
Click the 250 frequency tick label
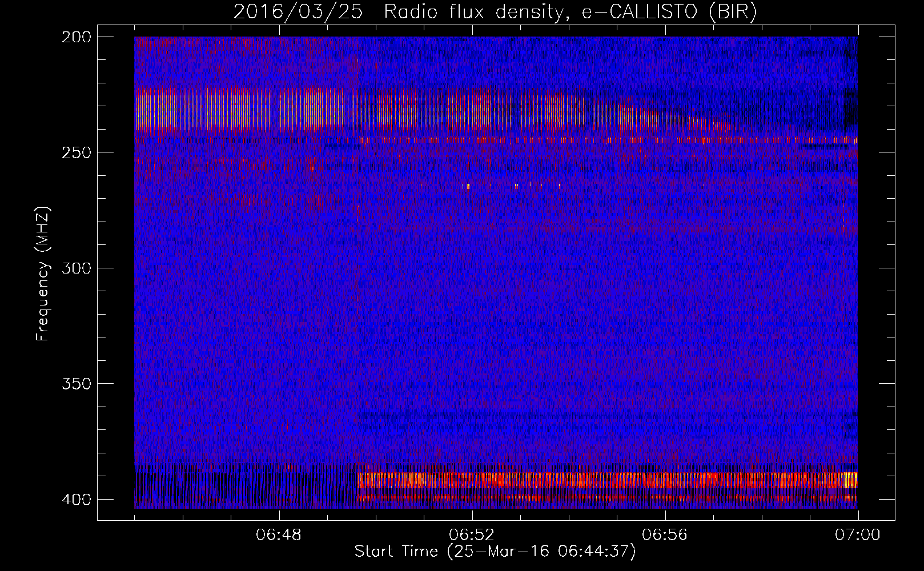coord(77,152)
